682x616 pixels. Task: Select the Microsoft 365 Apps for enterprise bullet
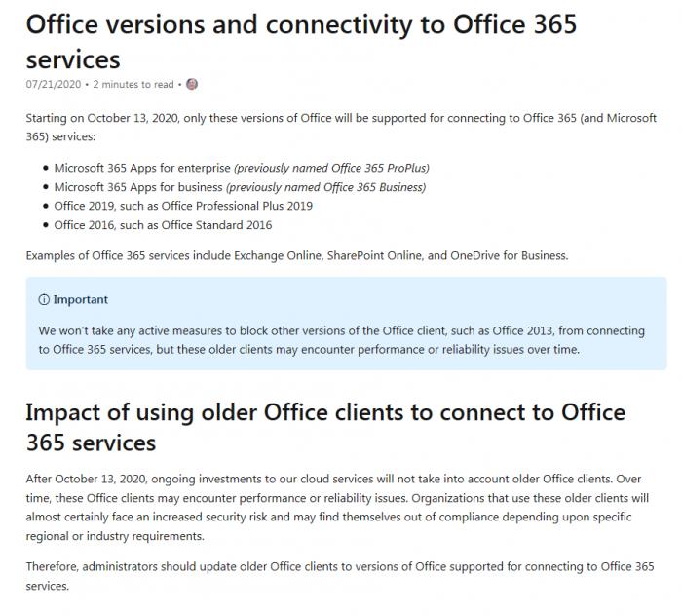tap(242, 168)
